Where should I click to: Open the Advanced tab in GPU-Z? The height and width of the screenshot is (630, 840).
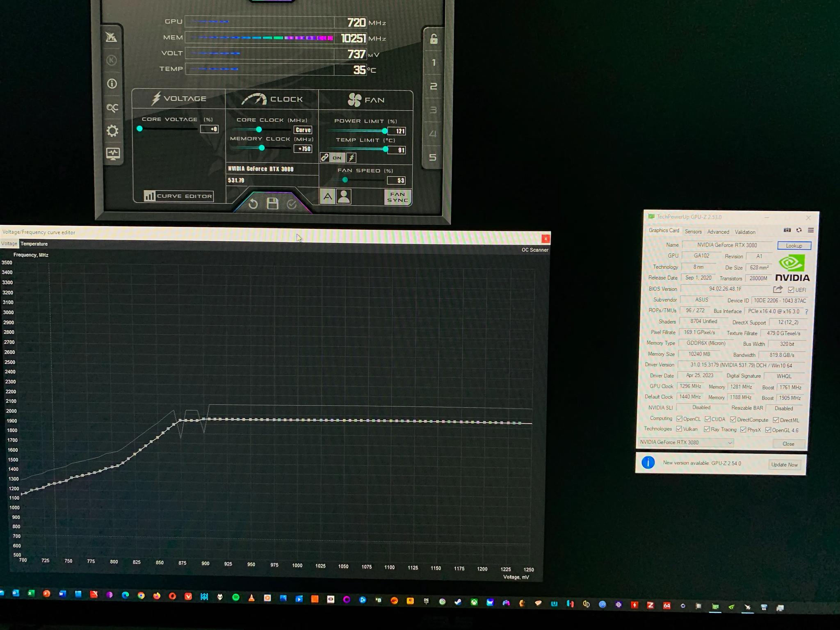(x=718, y=232)
